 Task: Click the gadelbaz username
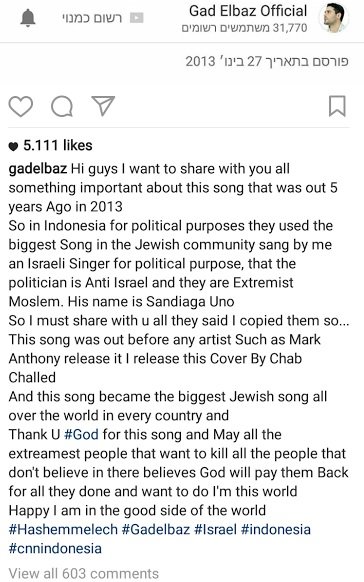(x=38, y=169)
